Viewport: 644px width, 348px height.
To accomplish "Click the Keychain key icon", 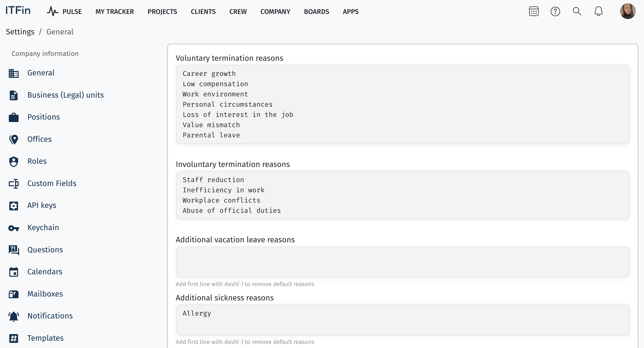I will pos(13,228).
